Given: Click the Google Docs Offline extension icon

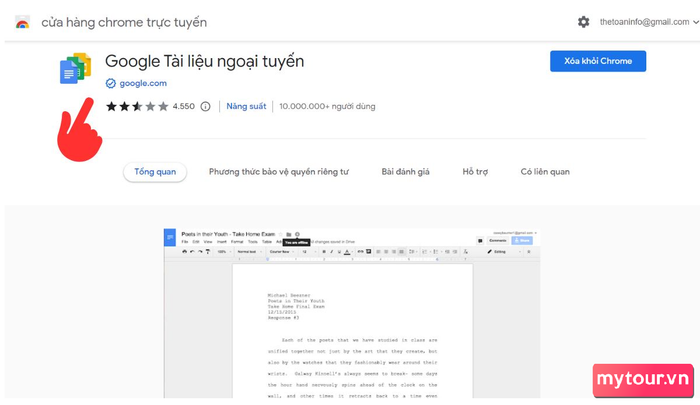Looking at the screenshot, I should pyautogui.click(x=75, y=68).
